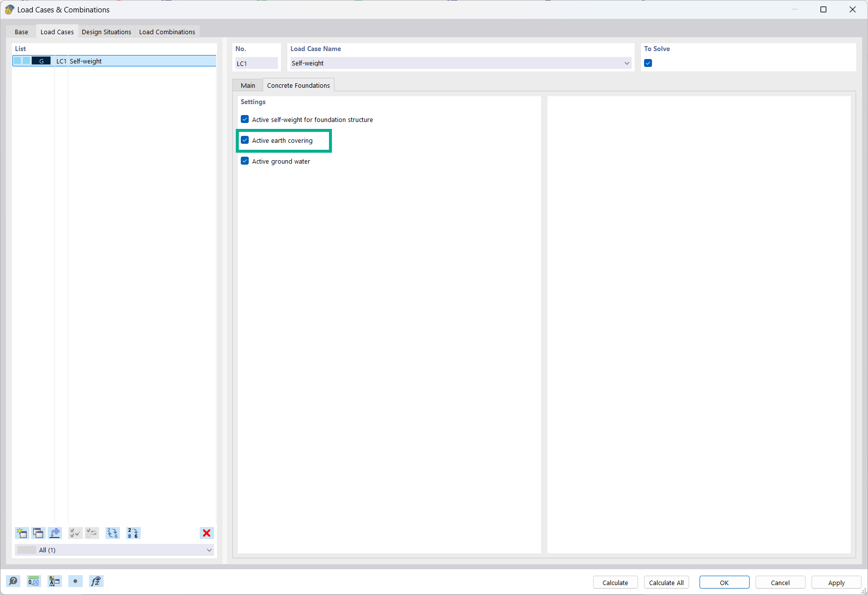This screenshot has width=868, height=595.
Task: Select LC1 Self-weight row in list
Action: click(114, 60)
